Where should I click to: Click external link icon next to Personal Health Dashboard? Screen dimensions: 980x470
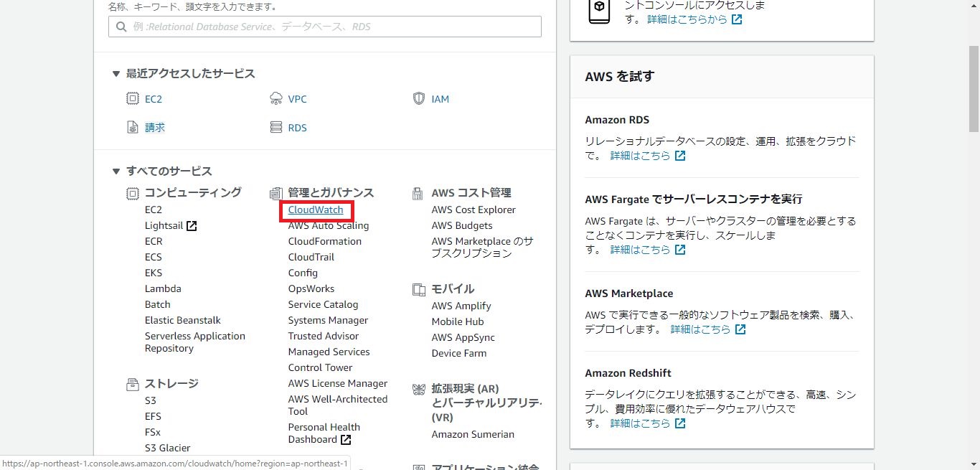[x=346, y=440]
